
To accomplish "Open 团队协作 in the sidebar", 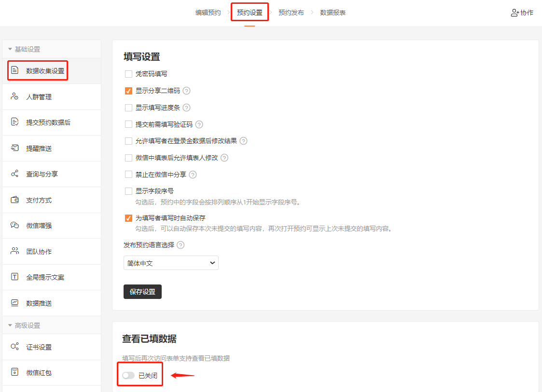I will (52, 252).
